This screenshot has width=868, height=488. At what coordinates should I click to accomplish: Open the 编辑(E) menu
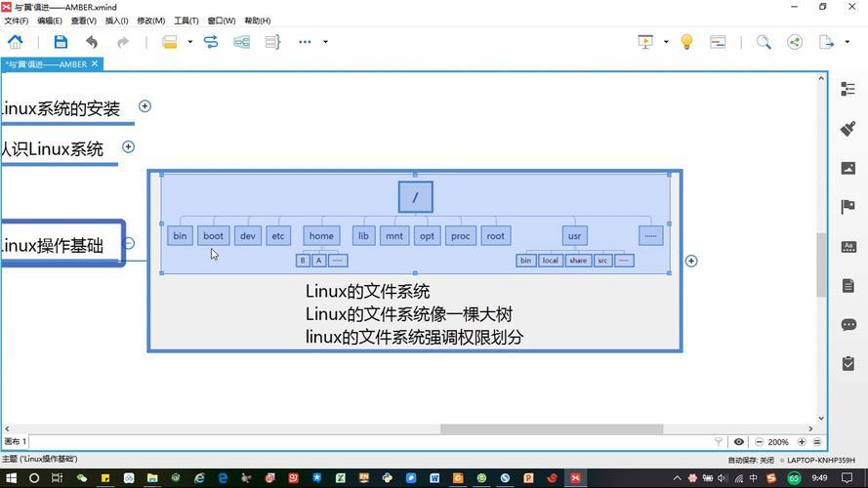tap(50, 20)
